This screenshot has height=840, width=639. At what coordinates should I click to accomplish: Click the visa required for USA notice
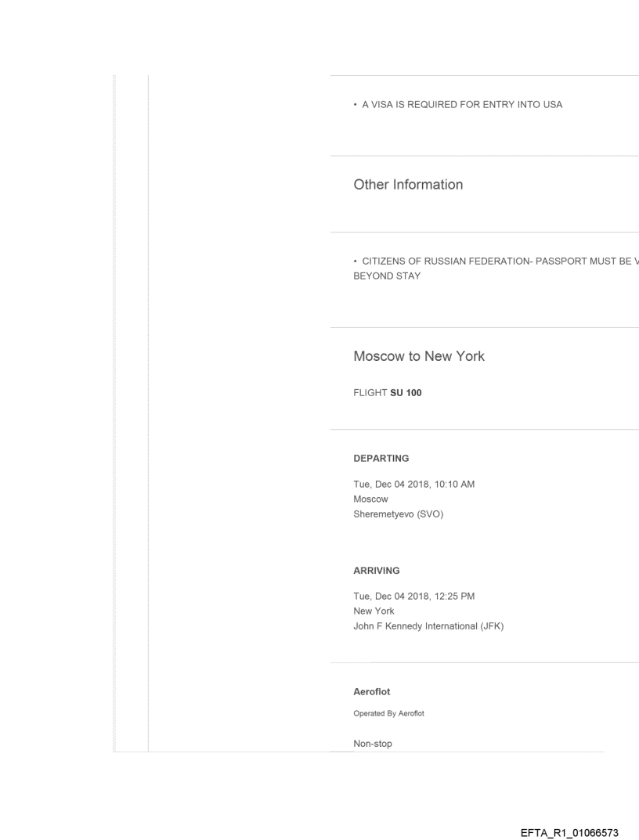tap(457, 104)
